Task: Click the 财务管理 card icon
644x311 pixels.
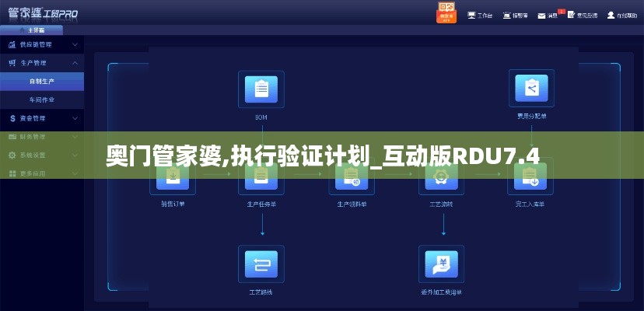Action: (x=12, y=137)
